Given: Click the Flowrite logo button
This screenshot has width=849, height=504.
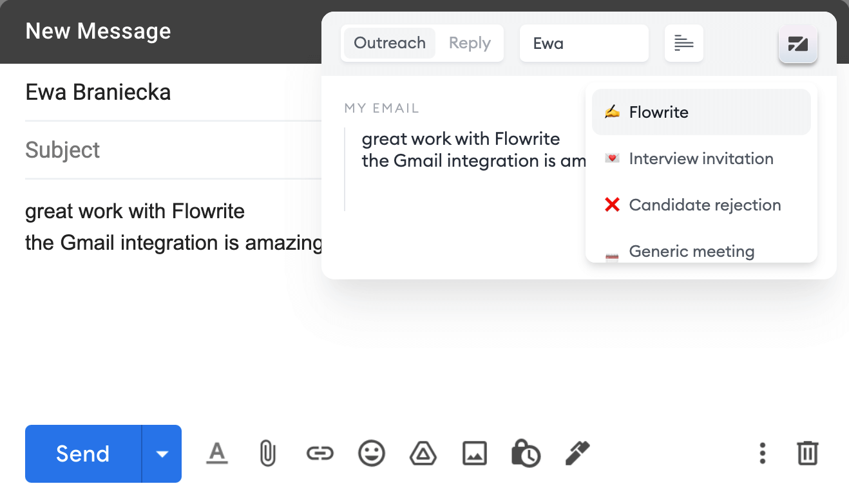Looking at the screenshot, I should [797, 44].
